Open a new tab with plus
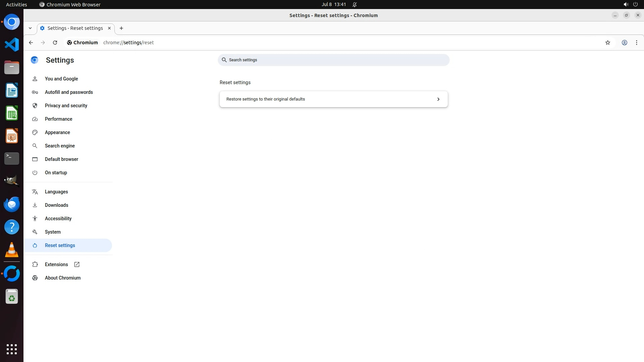 [x=121, y=28]
